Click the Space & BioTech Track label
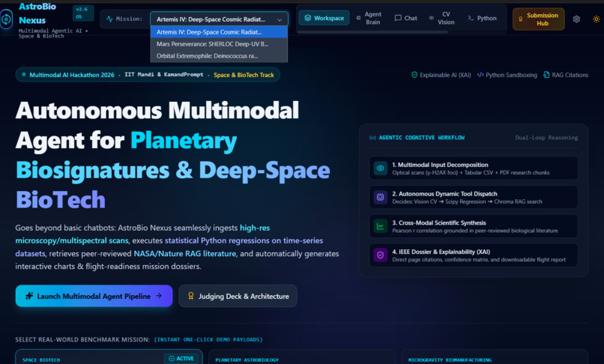Screen dimensions: 604x364 244,75
